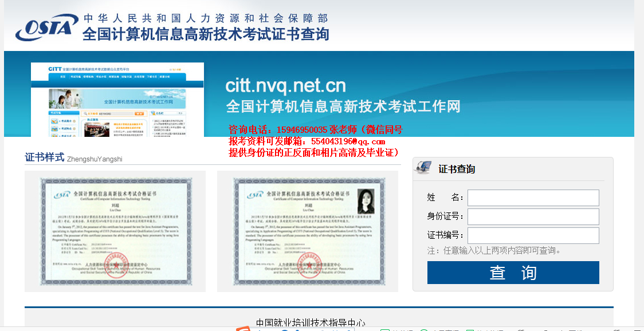644x331 pixels.
Task: Click the note 注：任意输入以上两项内容即可查询
Action: 494,250
